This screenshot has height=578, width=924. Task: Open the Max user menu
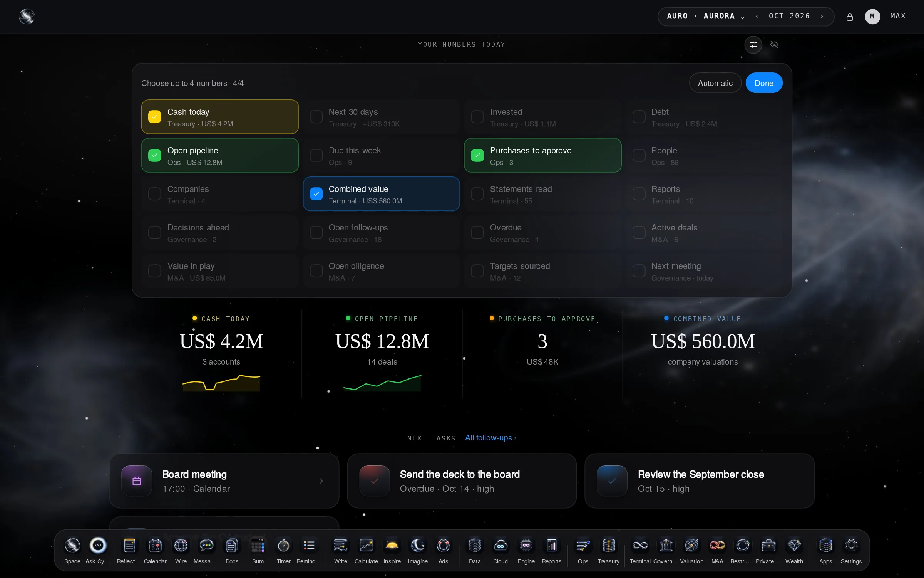[885, 16]
